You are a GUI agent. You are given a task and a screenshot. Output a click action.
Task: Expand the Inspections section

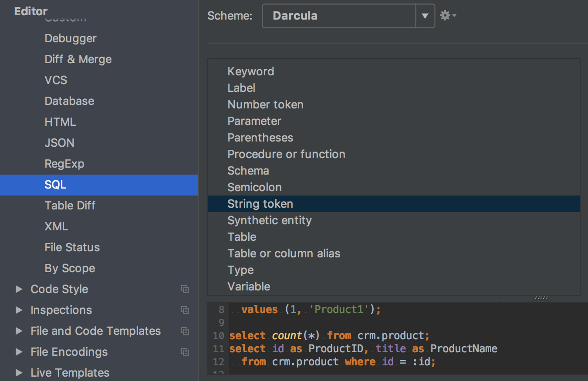pyautogui.click(x=19, y=310)
